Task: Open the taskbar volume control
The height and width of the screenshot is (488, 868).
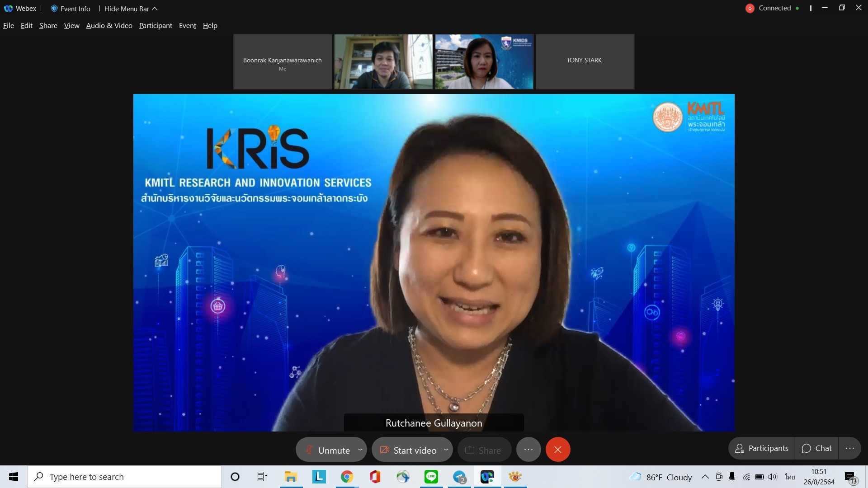Action: coord(773,477)
